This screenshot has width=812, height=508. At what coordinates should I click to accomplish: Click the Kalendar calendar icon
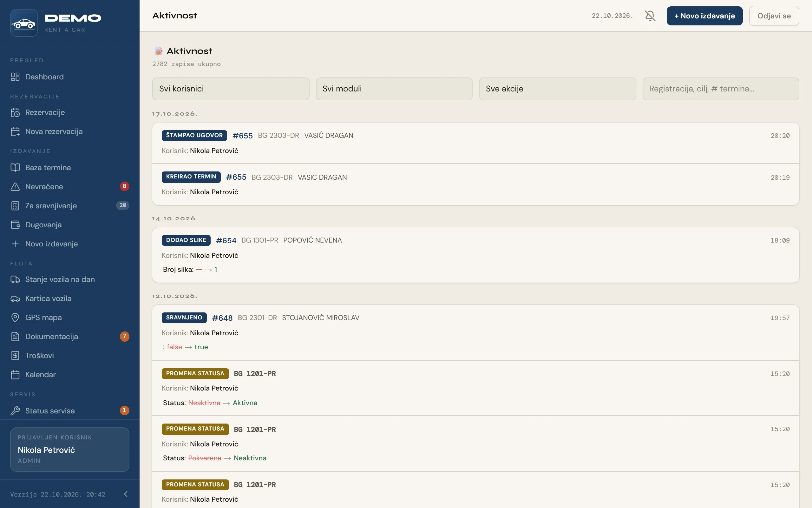click(x=15, y=375)
